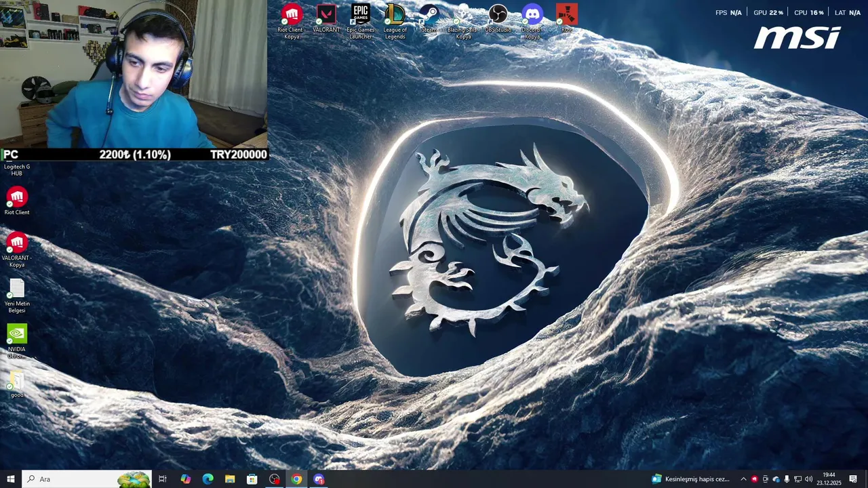
Task: Click the LAT N/A overlay readout
Action: [x=848, y=12]
